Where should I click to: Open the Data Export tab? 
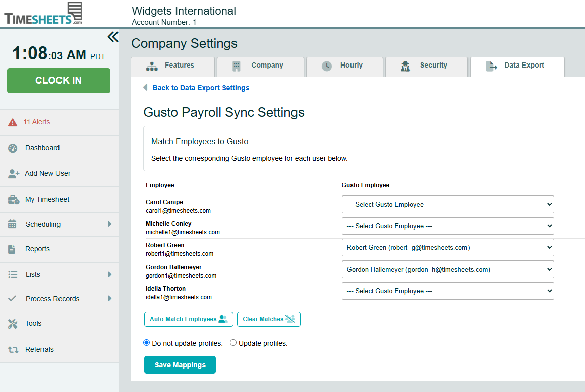517,67
